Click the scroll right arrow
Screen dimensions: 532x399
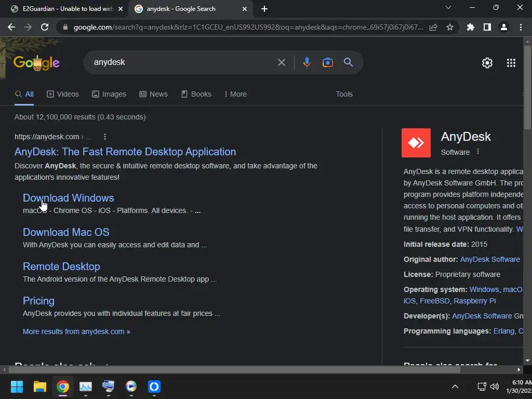518,370
